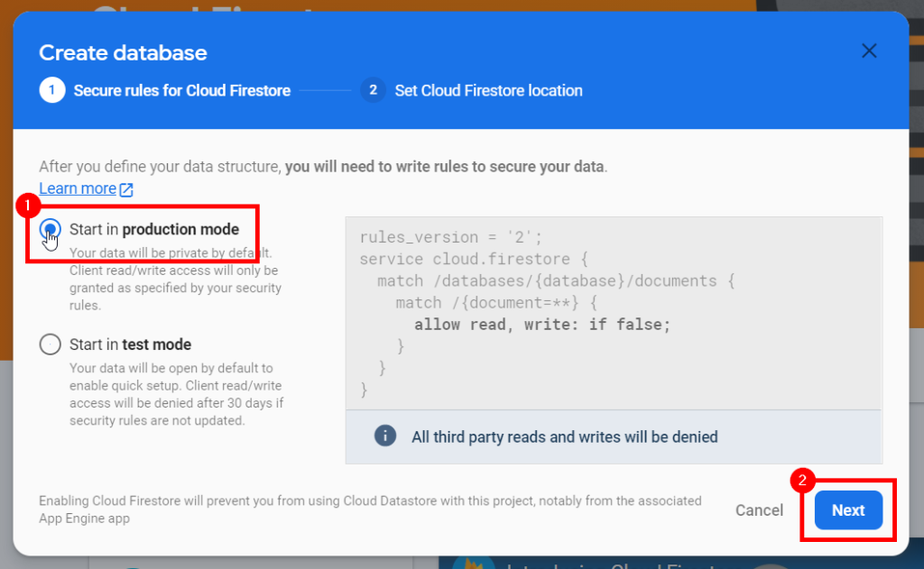This screenshot has height=569, width=924.
Task: Click the info icon in the rules notice
Action: pos(385,436)
